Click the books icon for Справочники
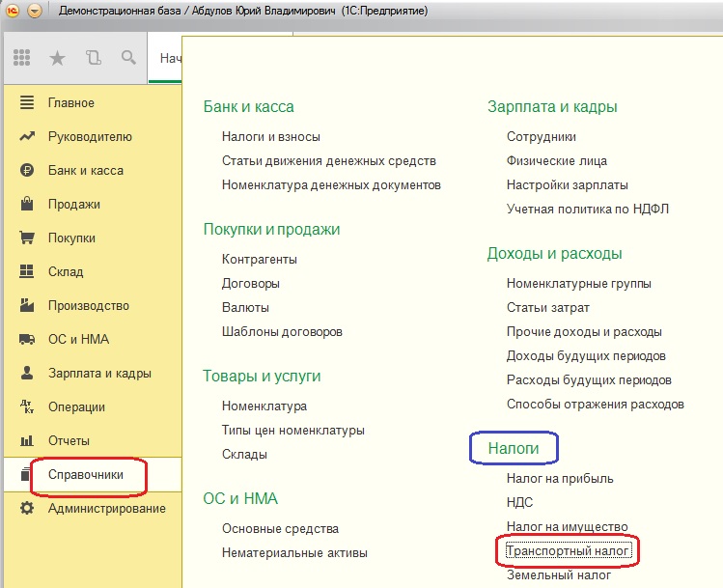The width and height of the screenshot is (723, 588). click(25, 474)
